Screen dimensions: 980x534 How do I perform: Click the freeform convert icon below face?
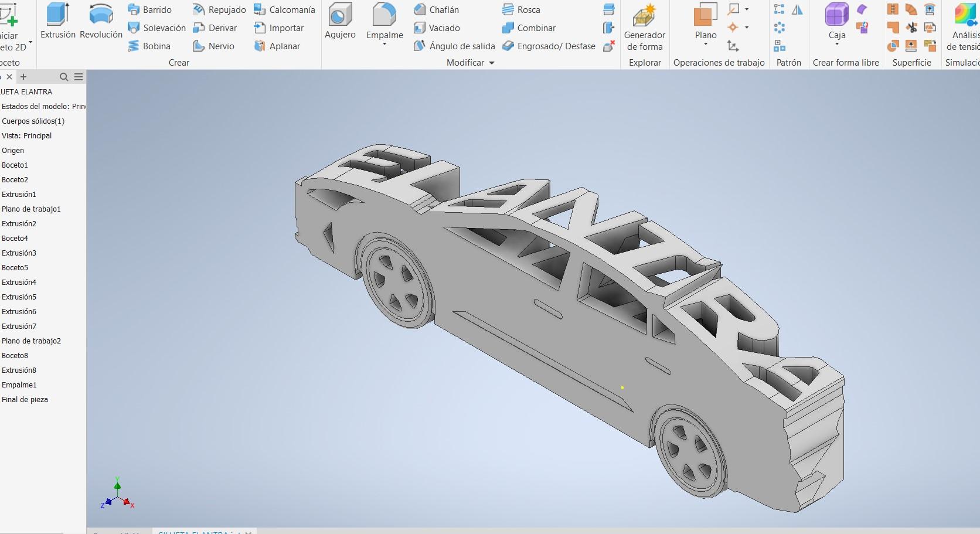pyautogui.click(x=862, y=28)
